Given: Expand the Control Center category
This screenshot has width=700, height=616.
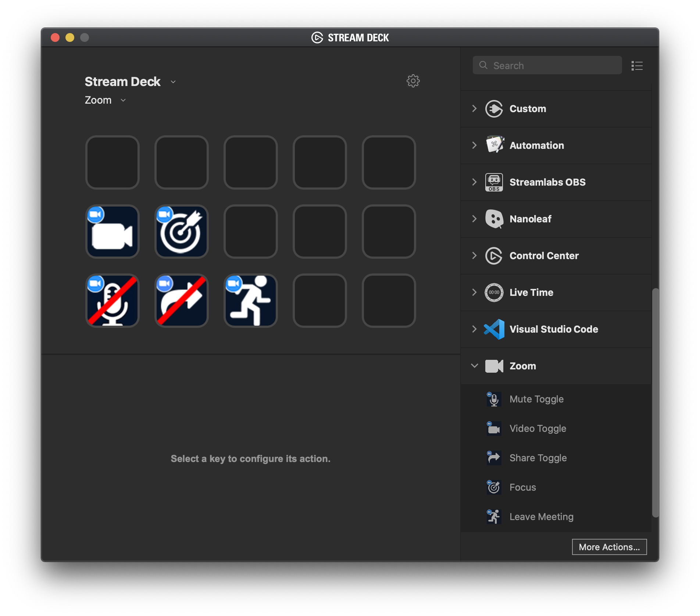Looking at the screenshot, I should [x=474, y=256].
